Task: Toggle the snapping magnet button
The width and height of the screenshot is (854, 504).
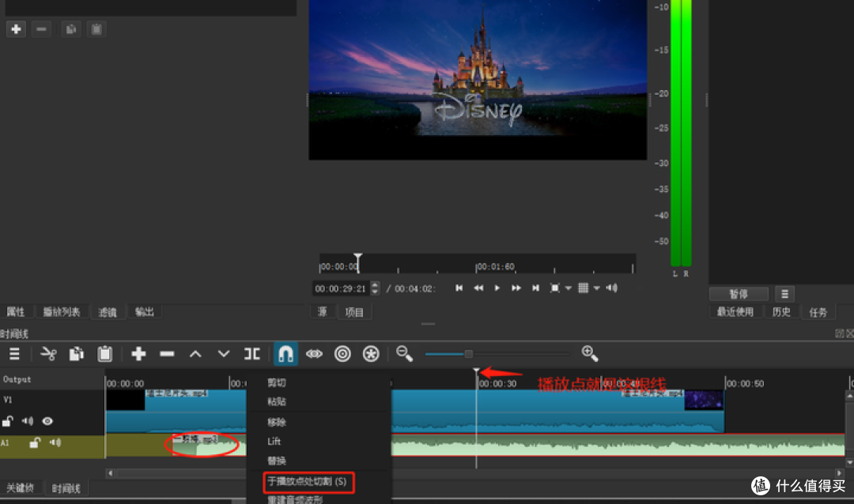Action: (285, 354)
